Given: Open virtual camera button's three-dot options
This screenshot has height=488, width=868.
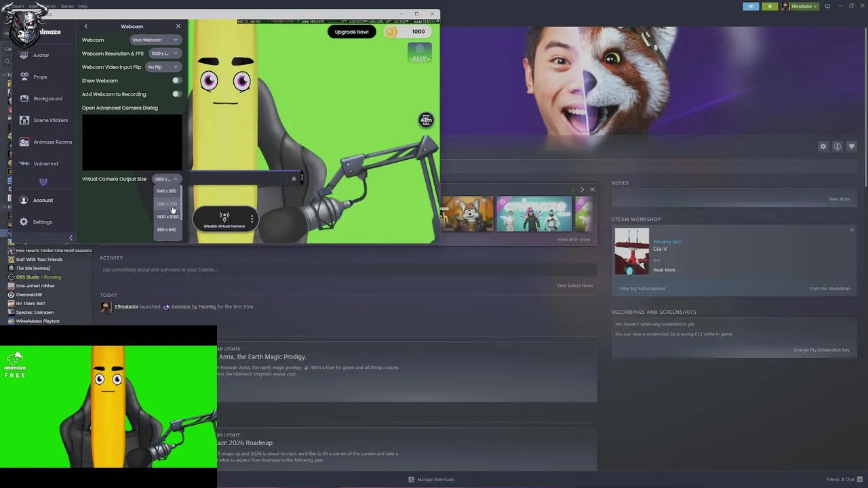Looking at the screenshot, I should point(252,219).
